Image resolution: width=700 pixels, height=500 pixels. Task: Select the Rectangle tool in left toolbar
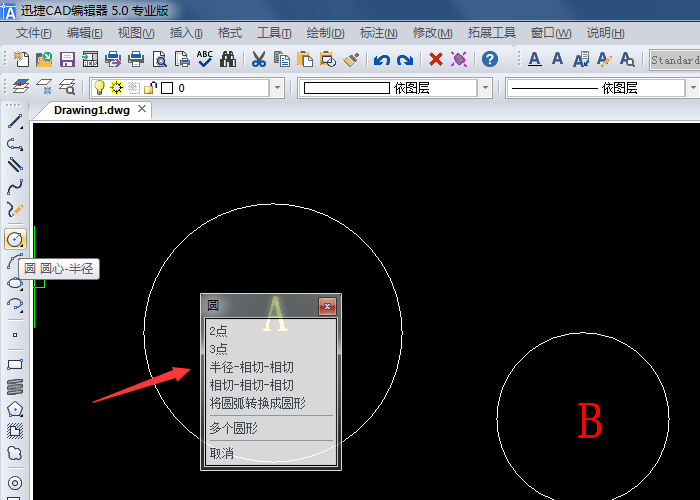click(15, 364)
